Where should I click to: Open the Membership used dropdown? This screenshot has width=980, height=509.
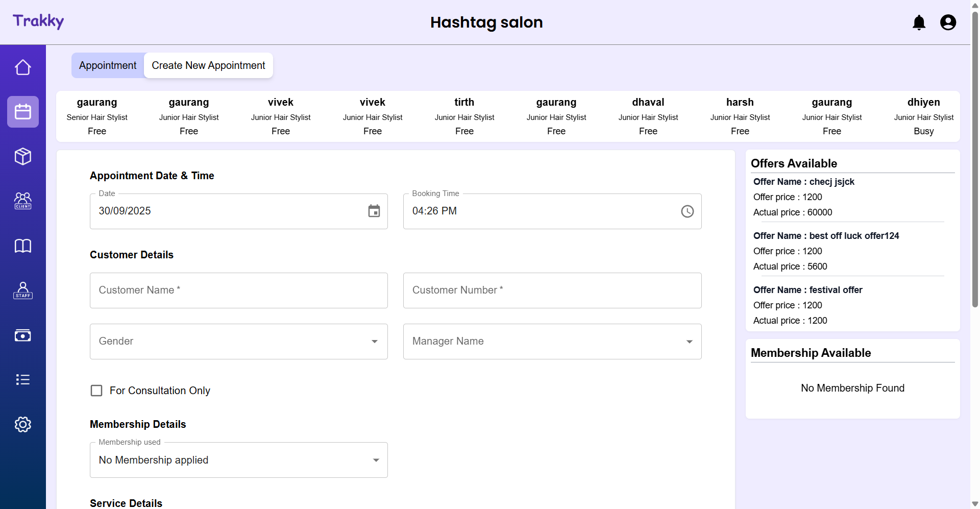[238, 460]
